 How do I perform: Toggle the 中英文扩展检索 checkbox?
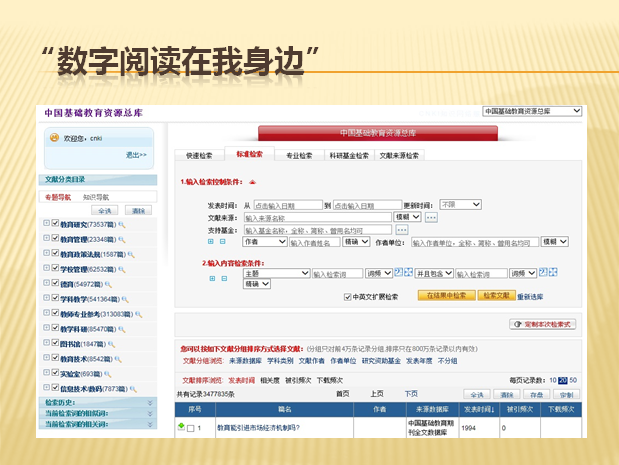pyautogui.click(x=347, y=297)
